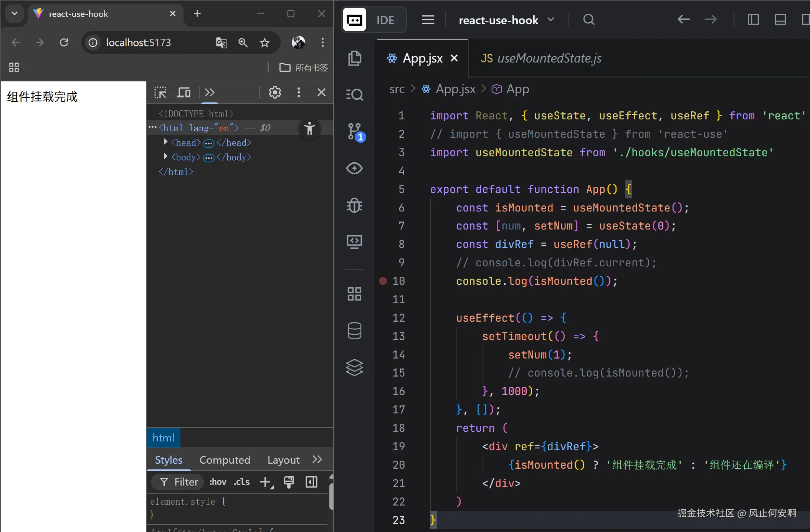Open the database icon in IDE sidebar
This screenshot has width=810, height=532.
coord(354,331)
